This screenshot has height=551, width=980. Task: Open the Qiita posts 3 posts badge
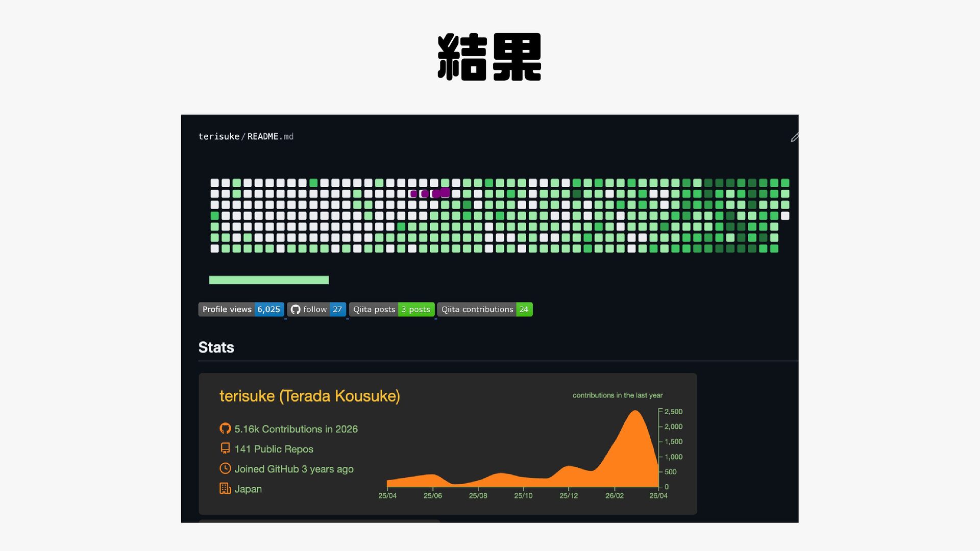391,310
